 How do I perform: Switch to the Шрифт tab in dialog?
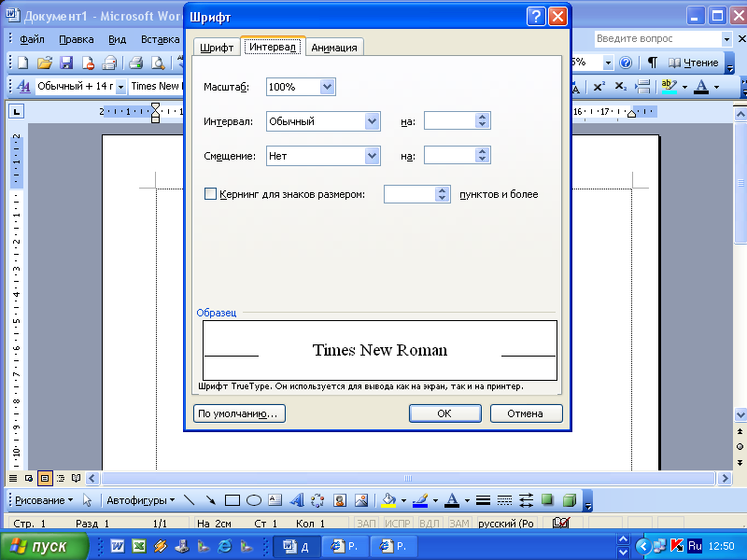click(217, 48)
